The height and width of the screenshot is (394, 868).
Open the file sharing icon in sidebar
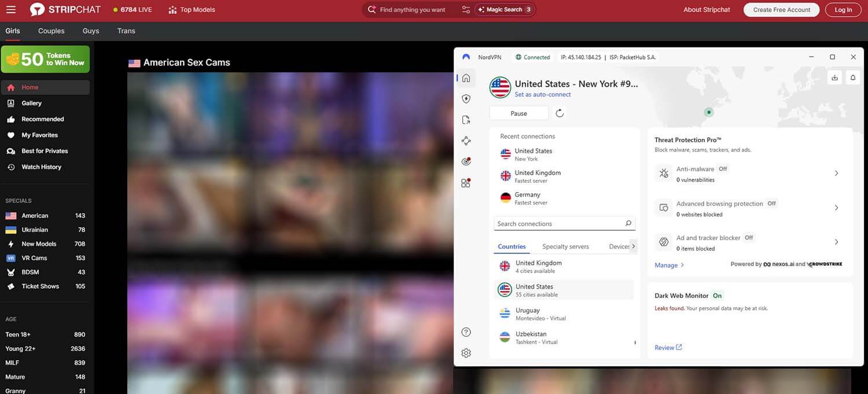pos(466,119)
